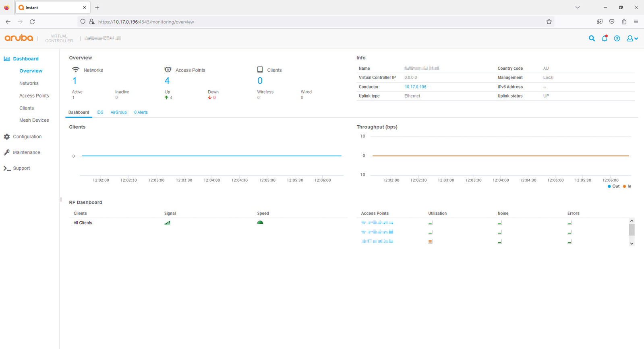The width and height of the screenshot is (644, 349).
Task: Switch to the Dashboard tab
Action: click(79, 112)
